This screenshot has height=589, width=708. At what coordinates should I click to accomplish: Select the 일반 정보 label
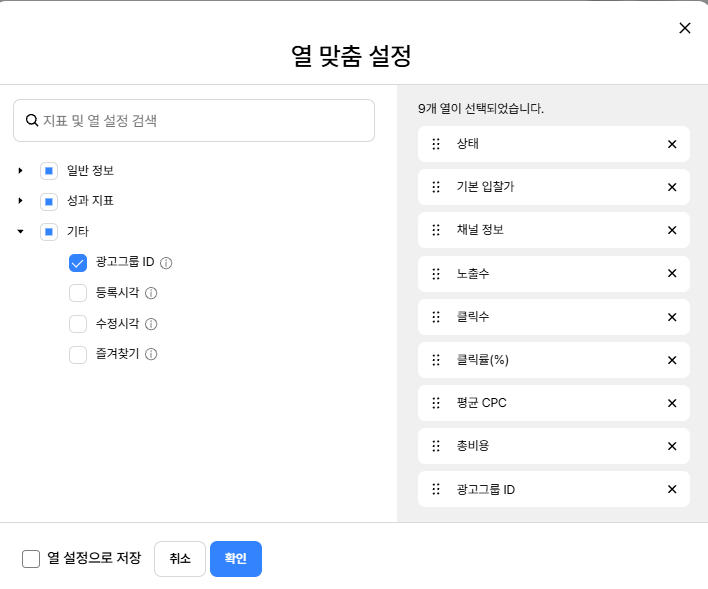(x=90, y=171)
